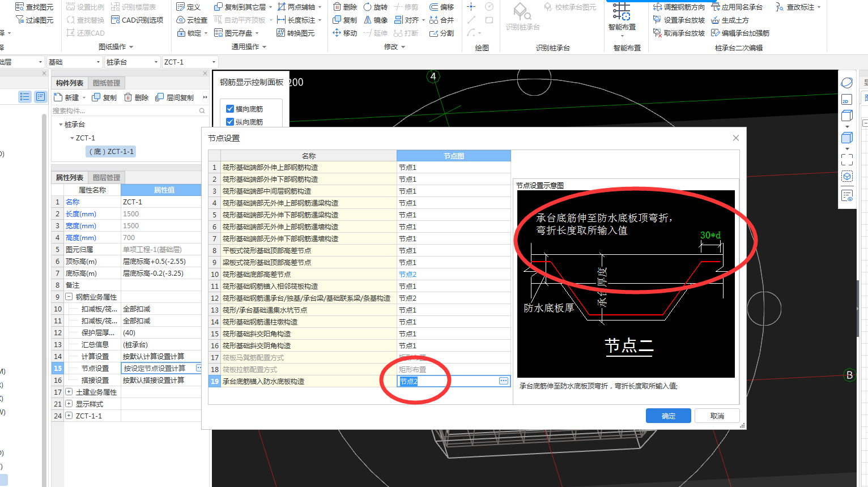868x487 pixels.
Task: Collapse the ZCT-1 tree node
Action: (72, 138)
